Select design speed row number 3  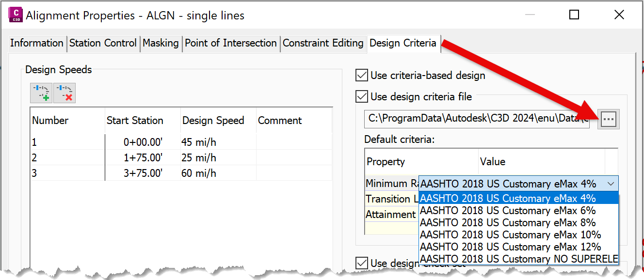pos(67,173)
